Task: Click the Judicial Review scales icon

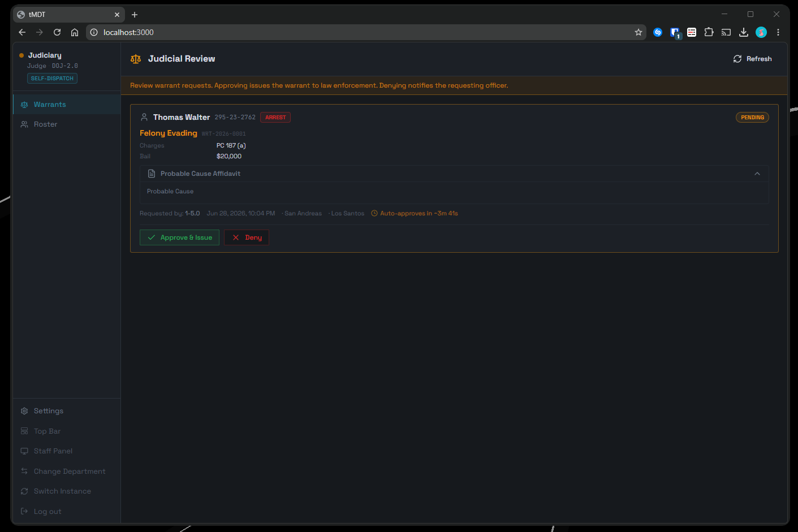Action: [x=136, y=59]
